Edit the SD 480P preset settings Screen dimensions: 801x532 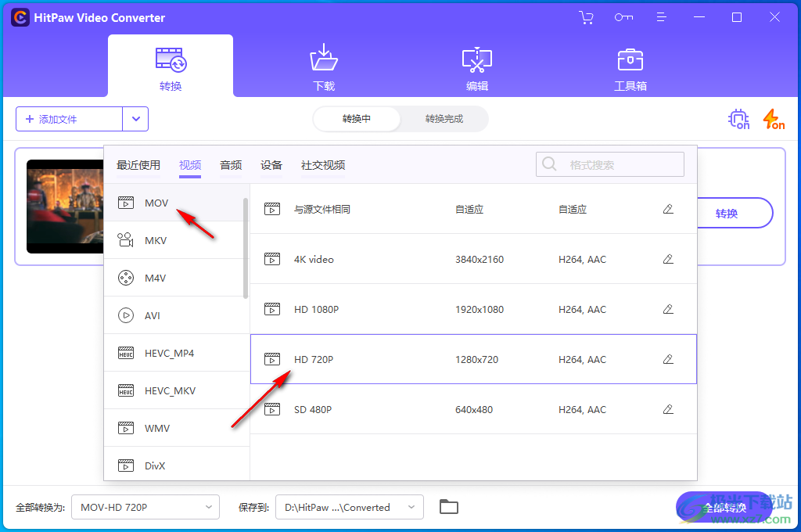668,409
